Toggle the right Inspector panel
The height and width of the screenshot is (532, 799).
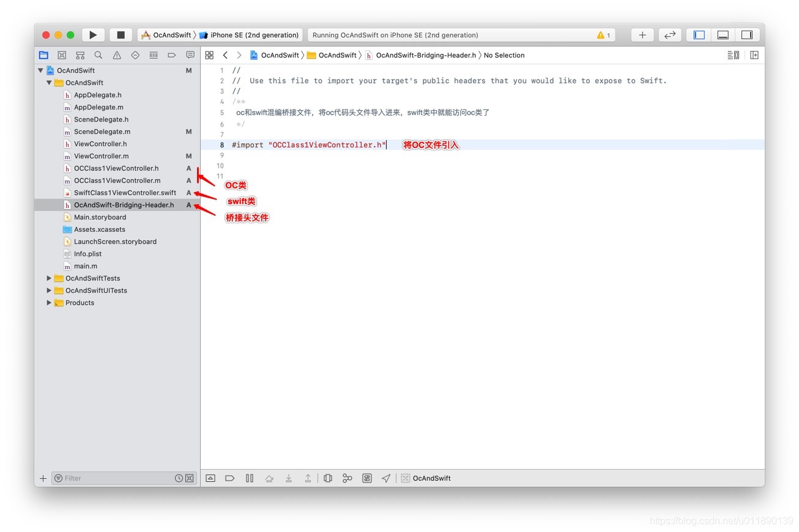pos(747,35)
